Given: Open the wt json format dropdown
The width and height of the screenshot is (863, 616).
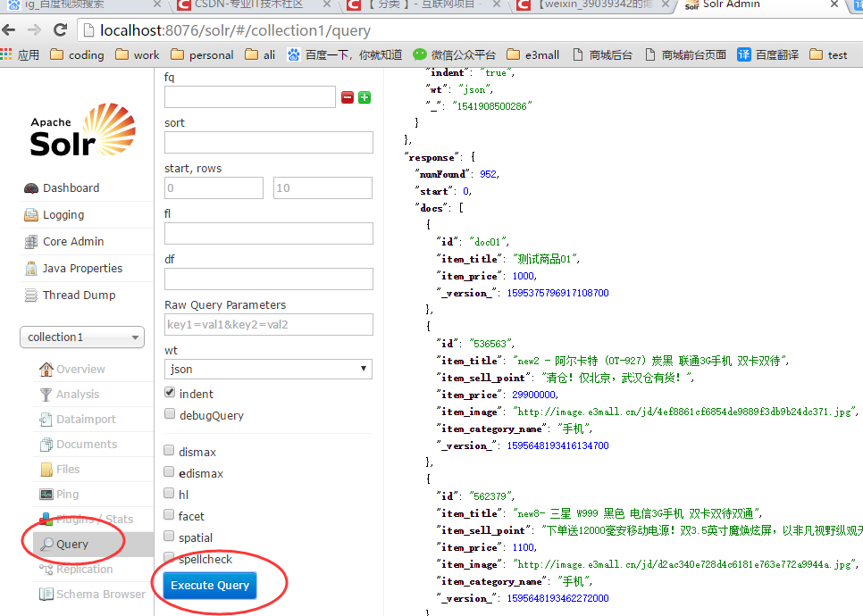Looking at the screenshot, I should pos(268,369).
